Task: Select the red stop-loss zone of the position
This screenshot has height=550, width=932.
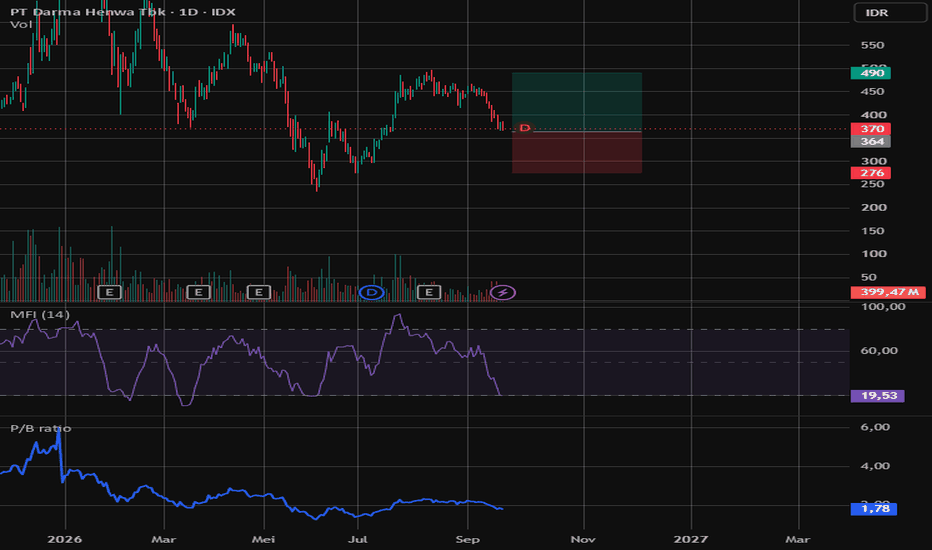Action: point(577,152)
